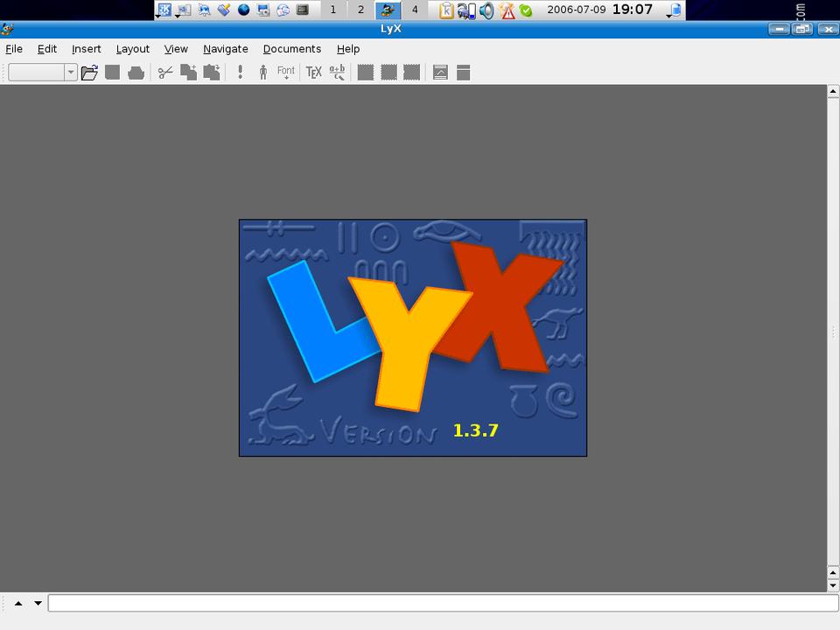
Task: Click the vertical scrollbar track
Action: coord(833,262)
